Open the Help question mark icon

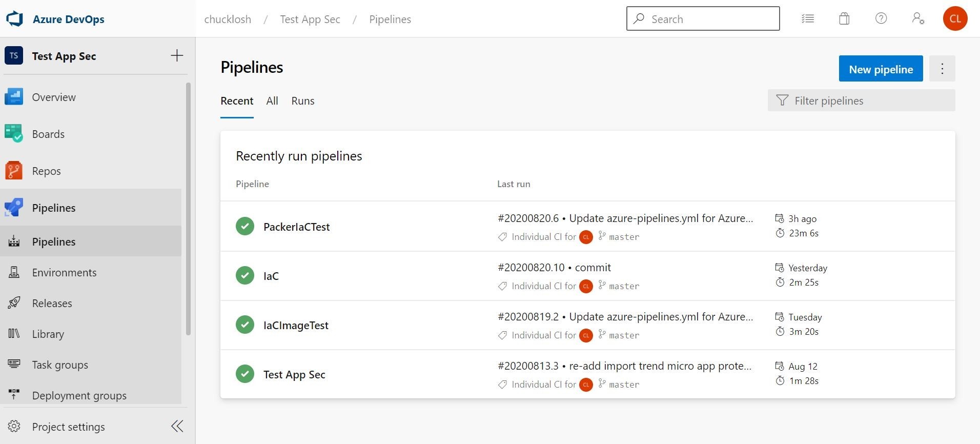pyautogui.click(x=881, y=19)
